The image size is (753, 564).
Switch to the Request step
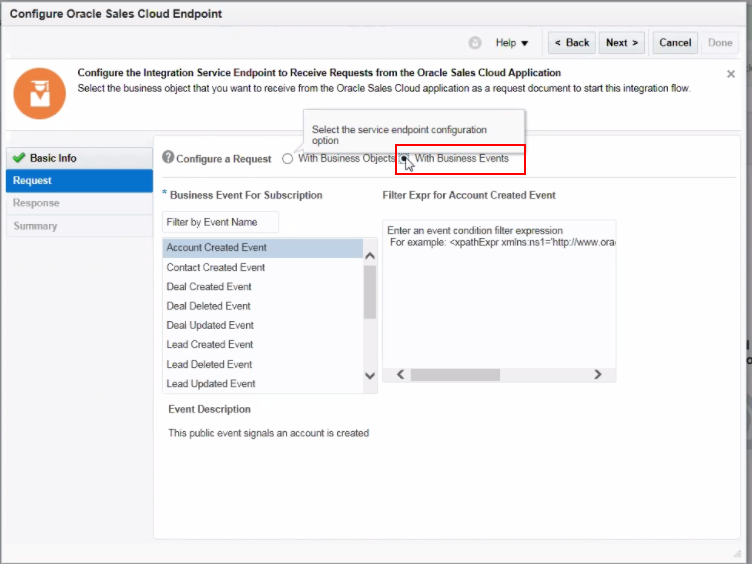coord(34,181)
